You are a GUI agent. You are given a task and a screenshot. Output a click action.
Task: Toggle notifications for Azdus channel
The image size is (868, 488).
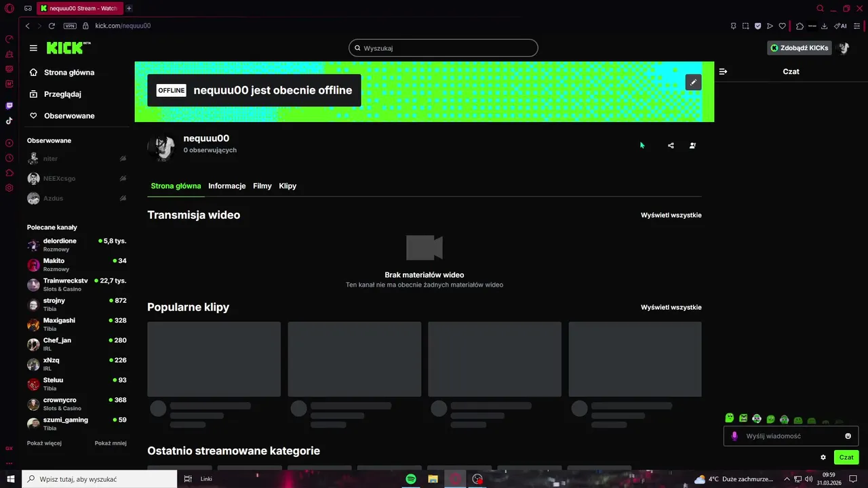click(x=123, y=199)
